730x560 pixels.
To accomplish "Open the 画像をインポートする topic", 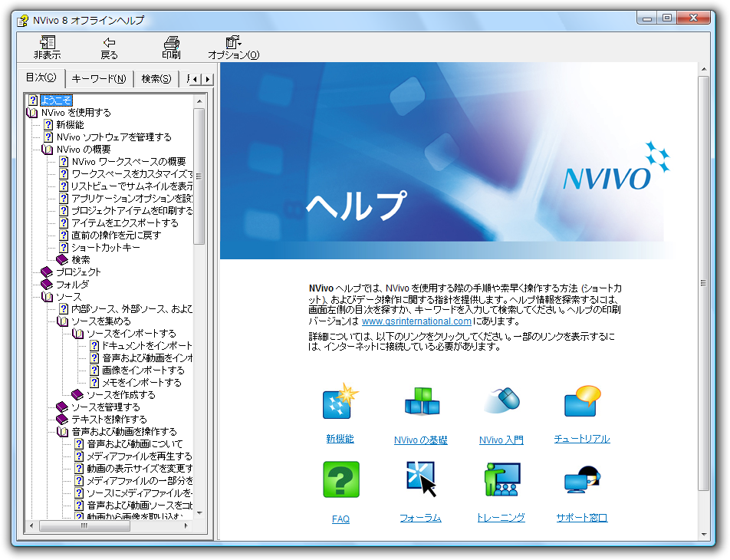I will click(x=143, y=371).
